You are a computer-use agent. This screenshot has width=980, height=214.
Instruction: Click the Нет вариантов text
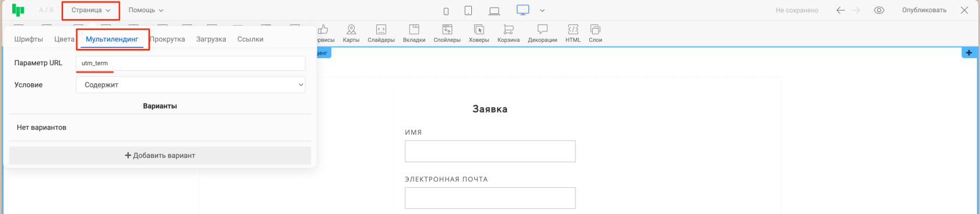click(x=41, y=127)
